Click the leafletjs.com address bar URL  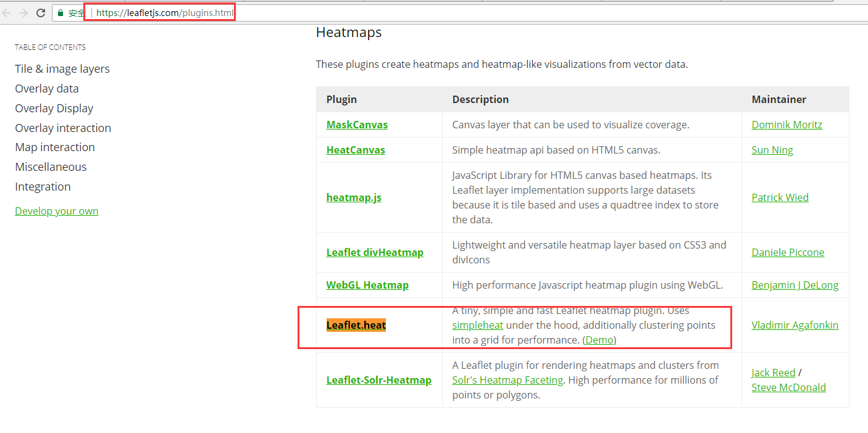pyautogui.click(x=165, y=12)
